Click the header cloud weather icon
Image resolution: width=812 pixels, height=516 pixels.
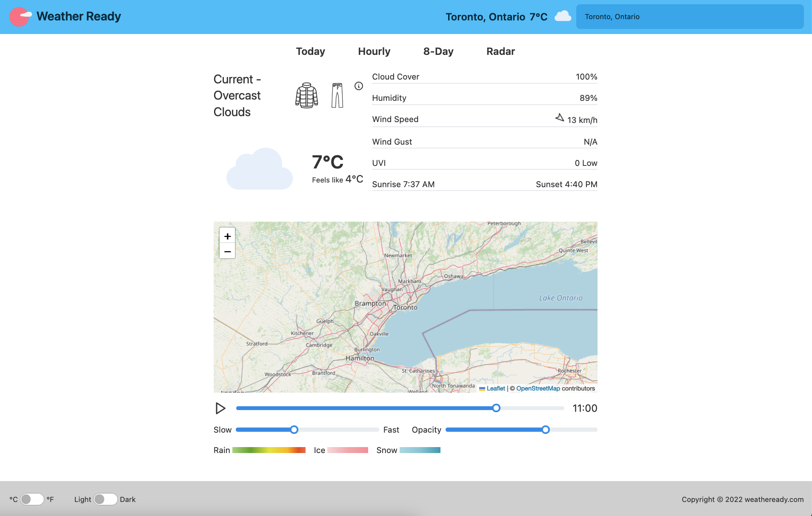[x=563, y=16]
